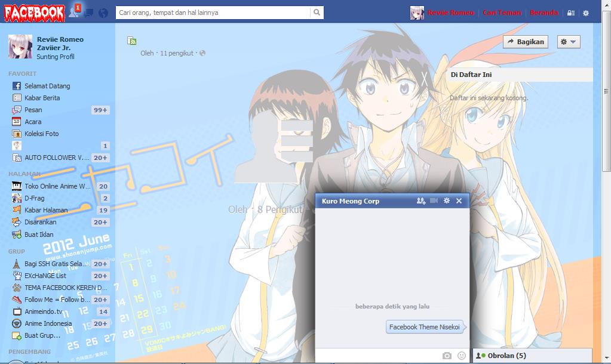611x364 pixels.
Task: Open Animeindo.tv group icon
Action: pos(16,311)
